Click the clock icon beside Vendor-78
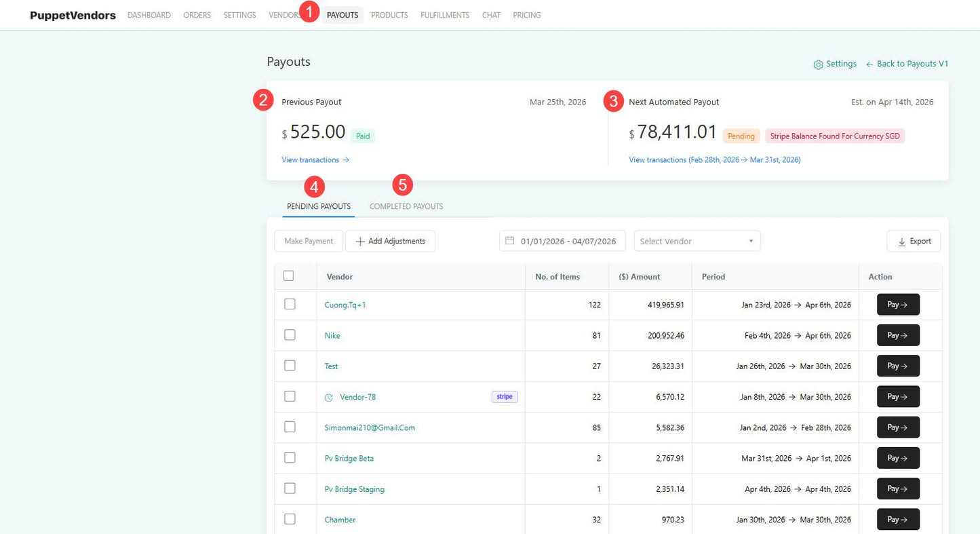980x534 pixels. [x=329, y=398]
